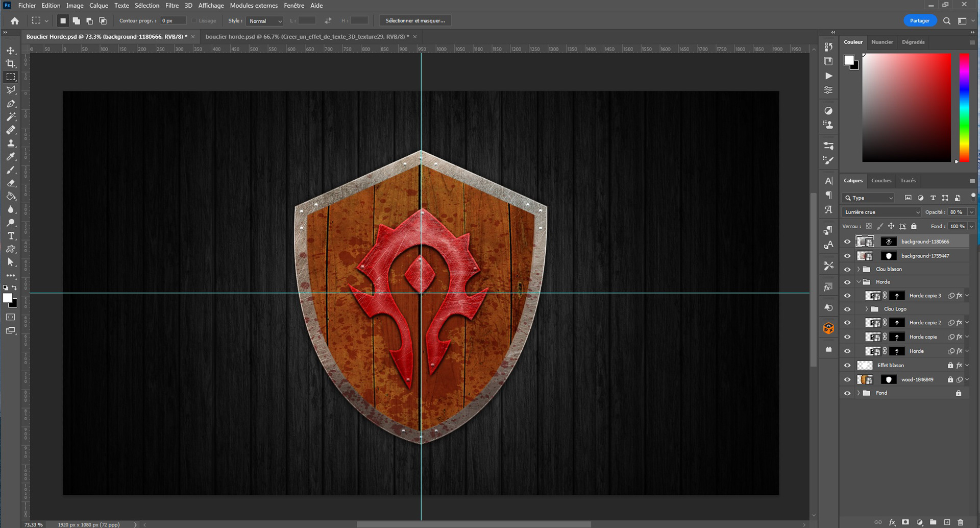Select the Pen tool in toolbar
Image resolution: width=980 pixels, height=528 pixels.
11,104
